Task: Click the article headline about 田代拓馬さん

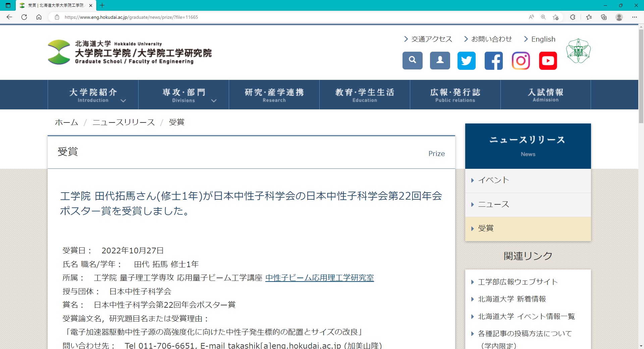Action: click(x=251, y=203)
